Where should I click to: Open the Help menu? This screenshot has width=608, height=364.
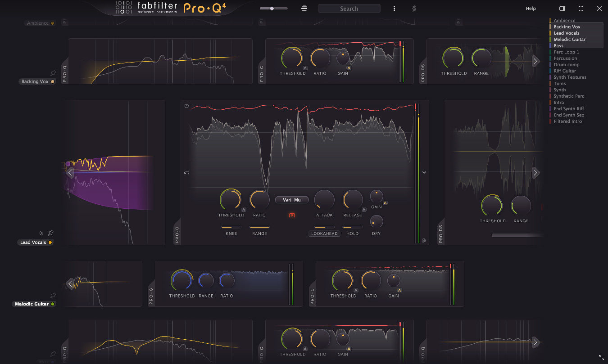(531, 9)
